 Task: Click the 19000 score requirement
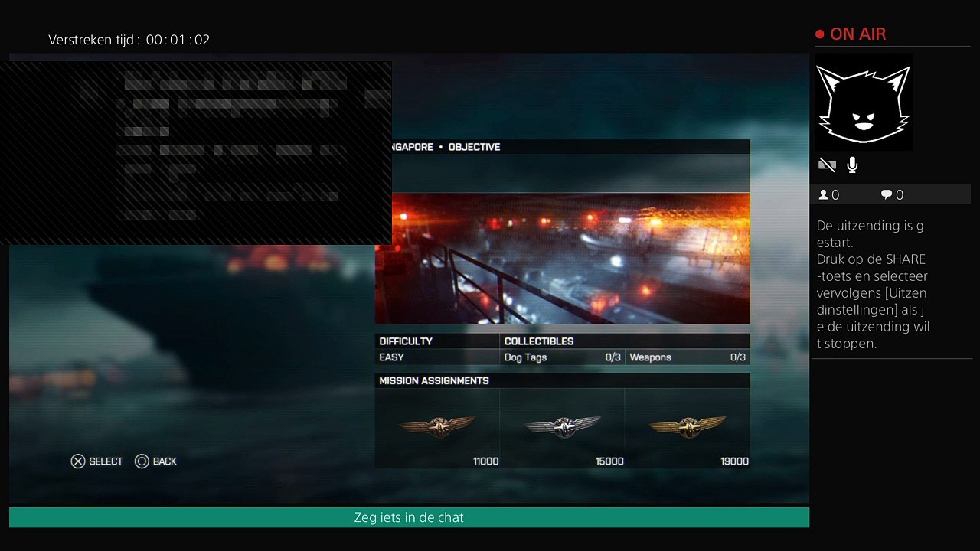point(734,461)
